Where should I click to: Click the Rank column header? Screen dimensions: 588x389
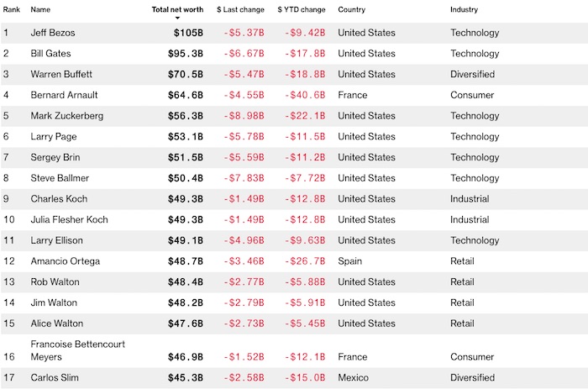12,10
